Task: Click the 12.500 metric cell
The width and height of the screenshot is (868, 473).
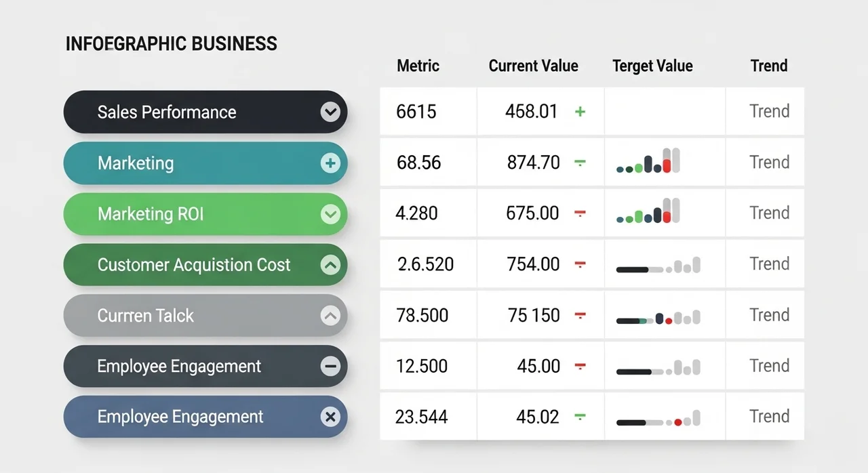Action: [422, 367]
